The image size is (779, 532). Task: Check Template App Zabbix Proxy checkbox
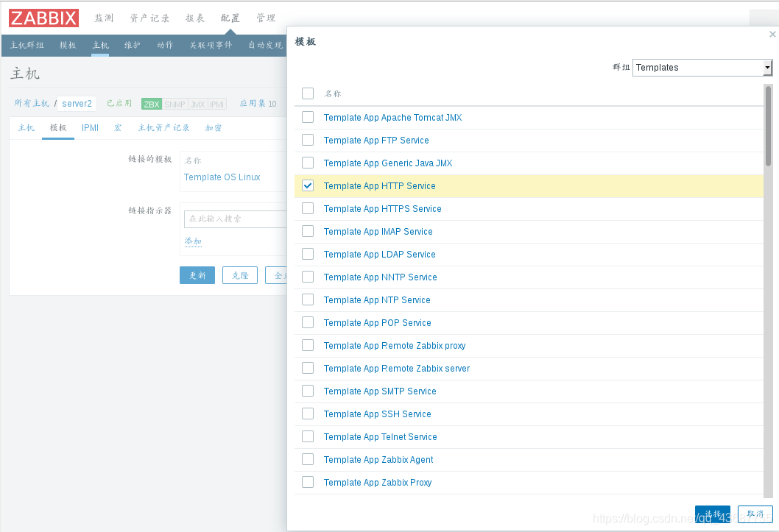tap(308, 483)
